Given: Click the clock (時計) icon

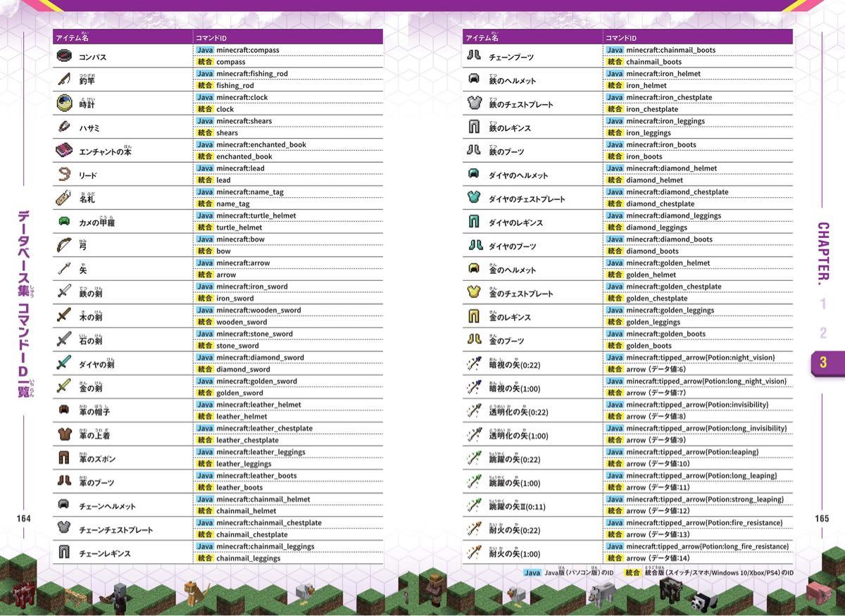Looking at the screenshot, I should (64, 103).
